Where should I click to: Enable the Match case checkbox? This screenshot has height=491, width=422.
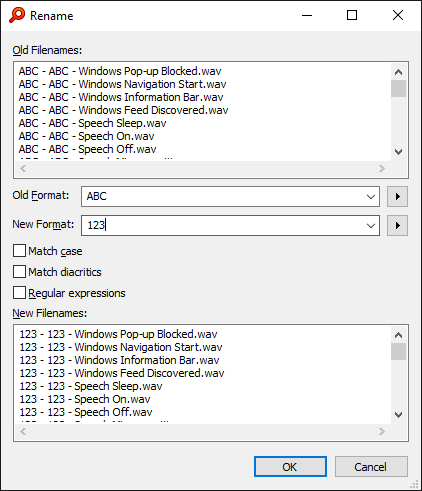coord(19,251)
